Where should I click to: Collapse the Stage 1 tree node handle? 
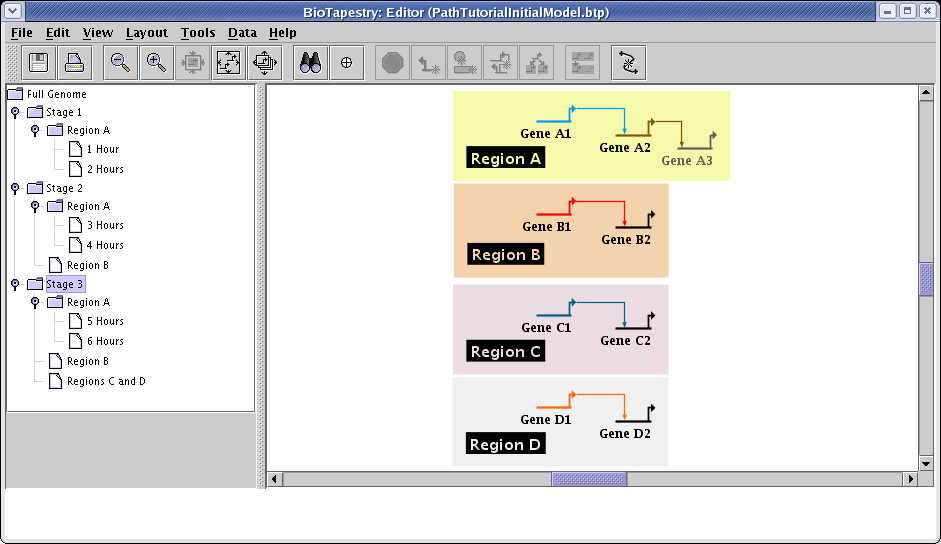15,113
